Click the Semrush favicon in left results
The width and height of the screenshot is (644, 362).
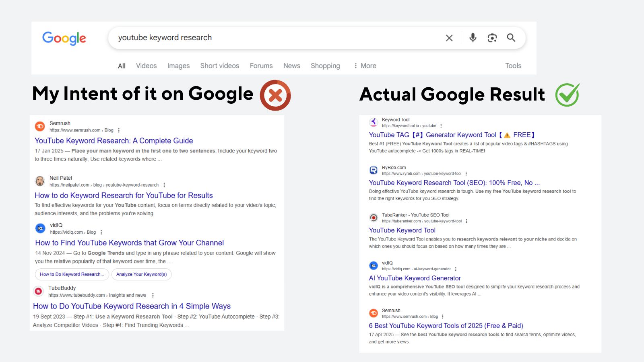click(40, 126)
